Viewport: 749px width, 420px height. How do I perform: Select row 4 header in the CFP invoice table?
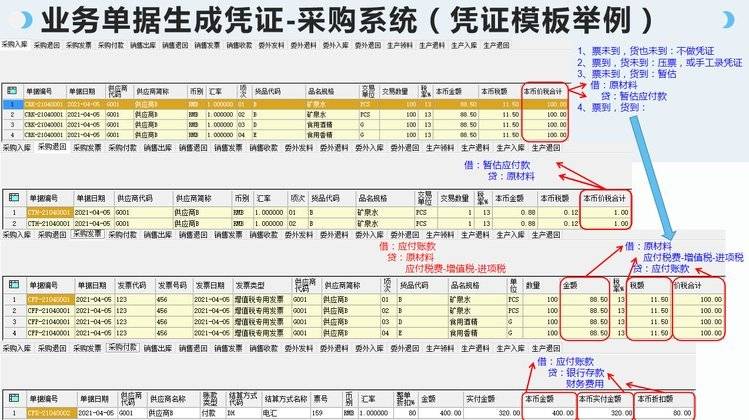pyautogui.click(x=12, y=334)
